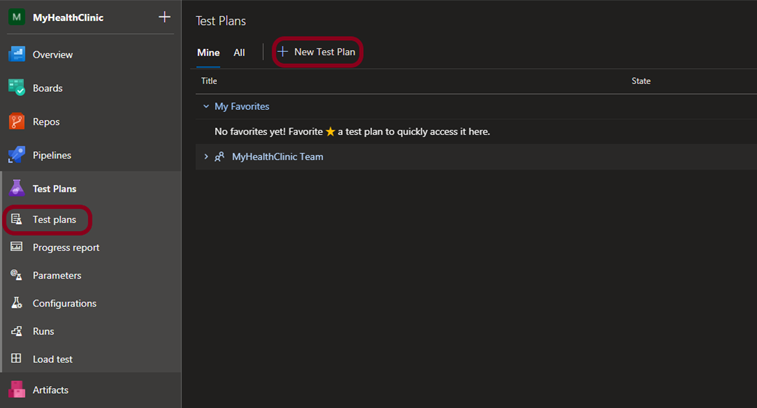The image size is (757, 408).
Task: Open the Runs page
Action: (43, 331)
